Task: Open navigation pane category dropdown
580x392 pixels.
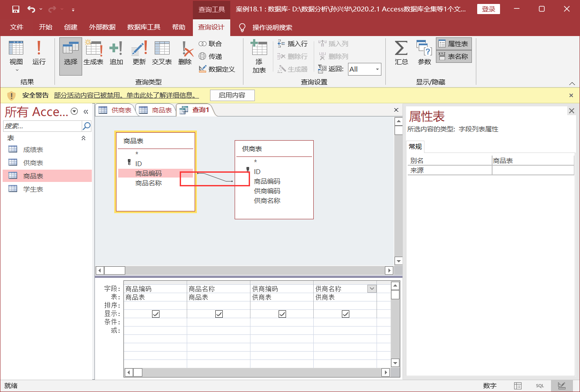Action: pos(74,112)
